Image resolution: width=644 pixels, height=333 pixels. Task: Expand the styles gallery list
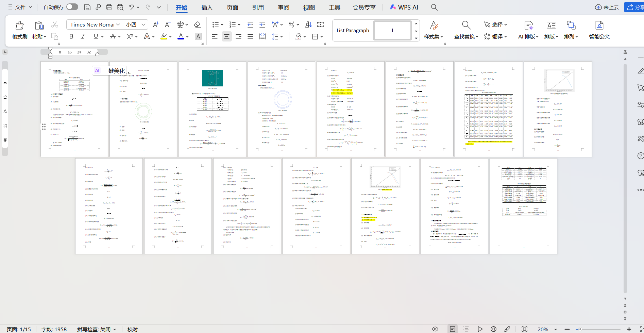(x=416, y=38)
